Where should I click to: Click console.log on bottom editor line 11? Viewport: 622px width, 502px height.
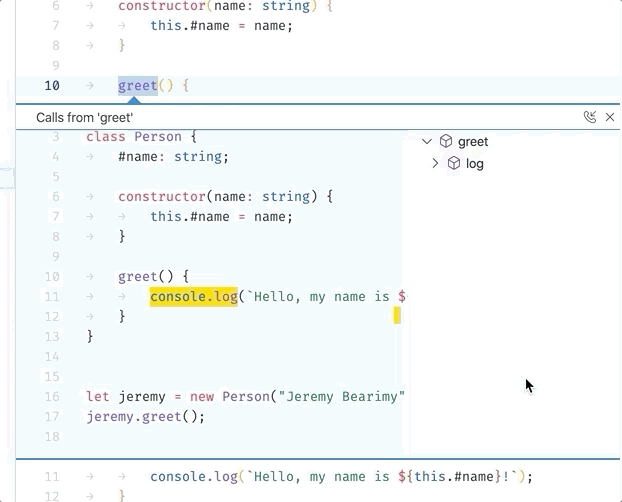[194, 477]
